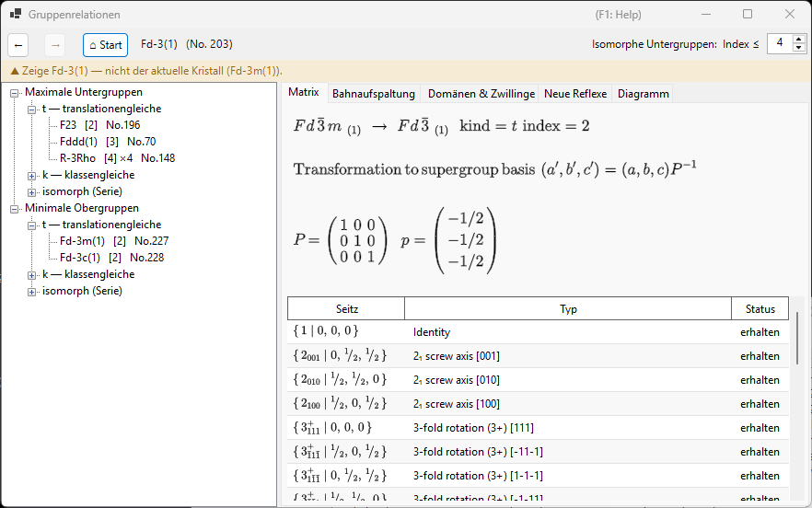Open the Diagramm tab
The height and width of the screenshot is (508, 812).
click(x=644, y=94)
